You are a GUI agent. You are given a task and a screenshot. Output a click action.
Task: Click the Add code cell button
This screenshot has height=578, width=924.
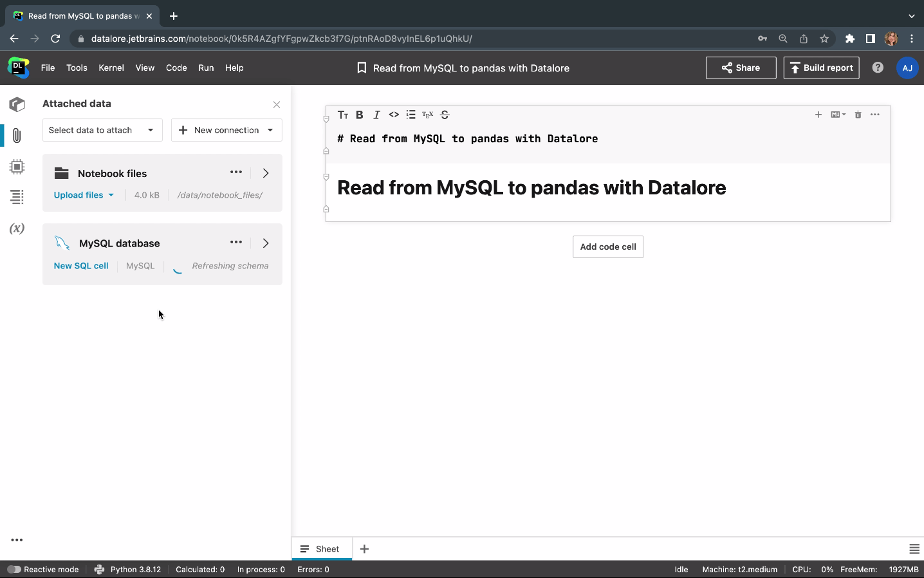coord(607,247)
